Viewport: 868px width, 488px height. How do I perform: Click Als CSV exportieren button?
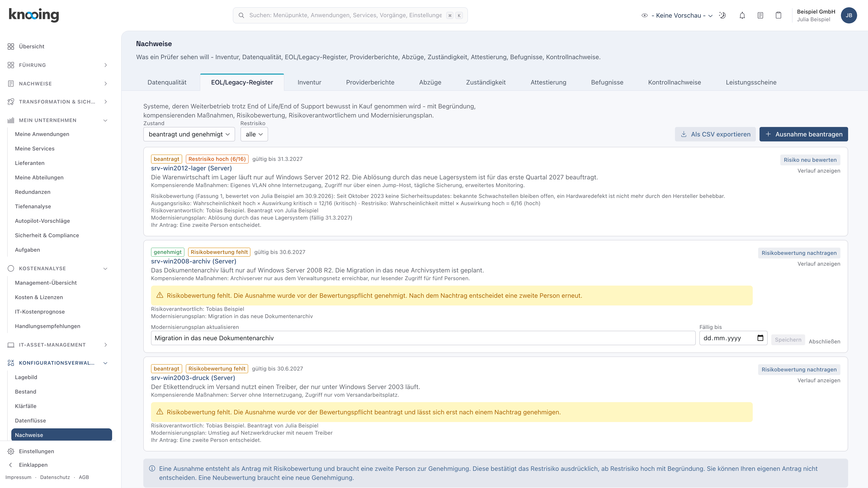point(715,134)
